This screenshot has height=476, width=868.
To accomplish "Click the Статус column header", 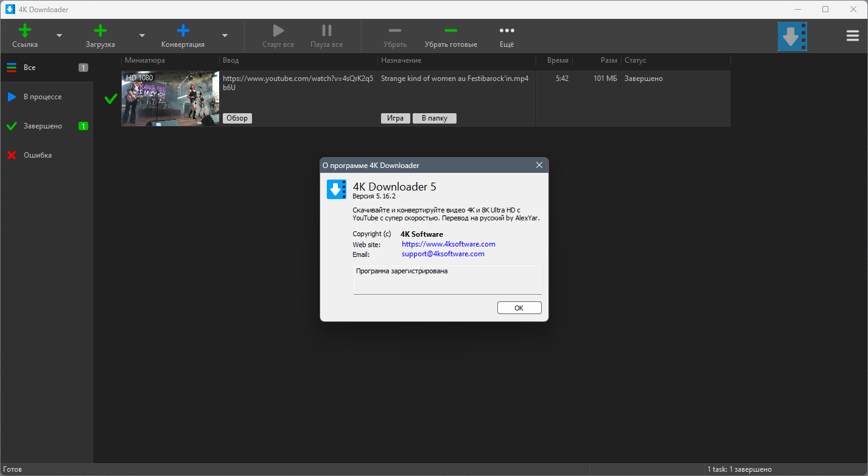I will pyautogui.click(x=676, y=60).
